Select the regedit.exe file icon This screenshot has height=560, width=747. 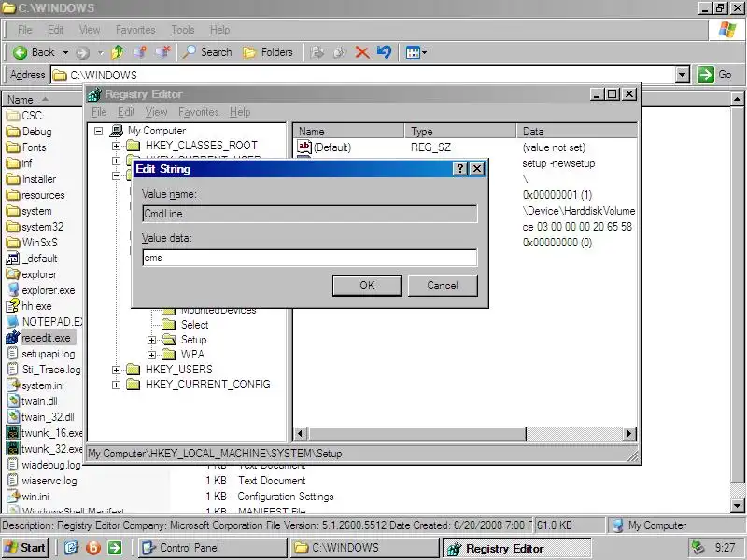tap(12, 338)
